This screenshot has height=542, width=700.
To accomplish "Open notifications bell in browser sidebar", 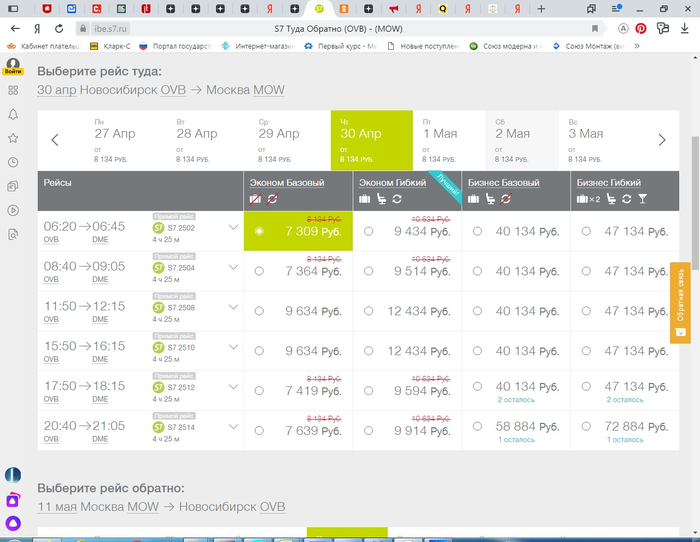I will 13,114.
